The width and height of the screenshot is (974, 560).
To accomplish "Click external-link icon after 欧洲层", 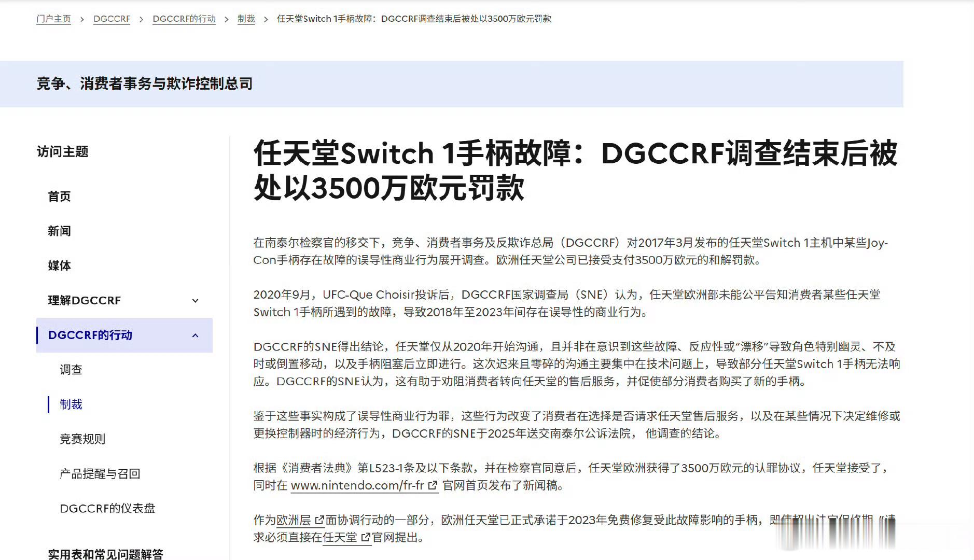I will pos(319,520).
